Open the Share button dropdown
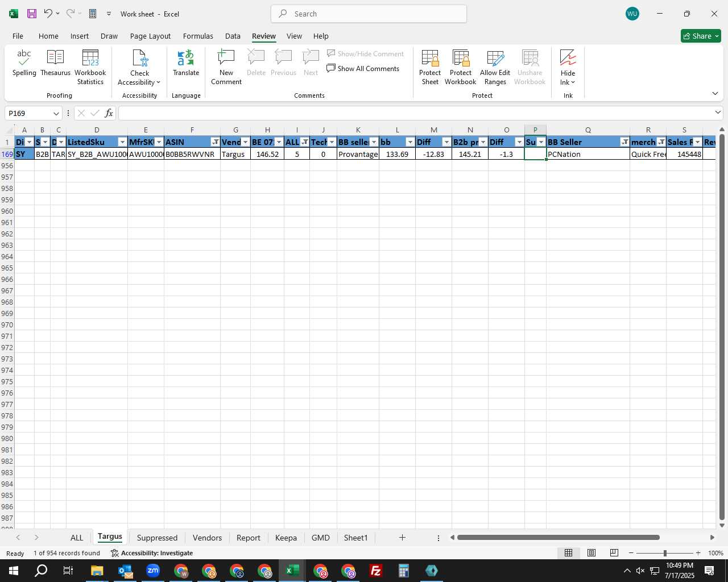The width and height of the screenshot is (728, 582). pos(717,36)
